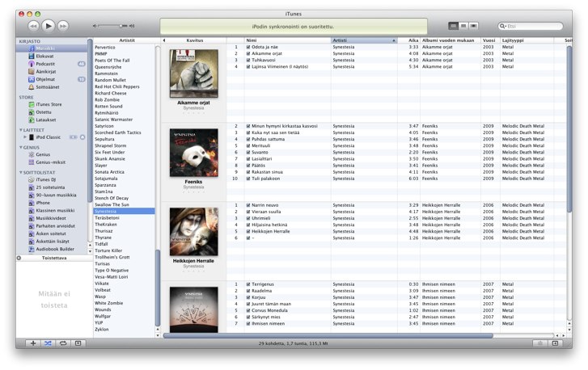Viewport: 588px width, 370px height.
Task: Open Ohjelmat in the sidebar
Action: tap(45, 79)
